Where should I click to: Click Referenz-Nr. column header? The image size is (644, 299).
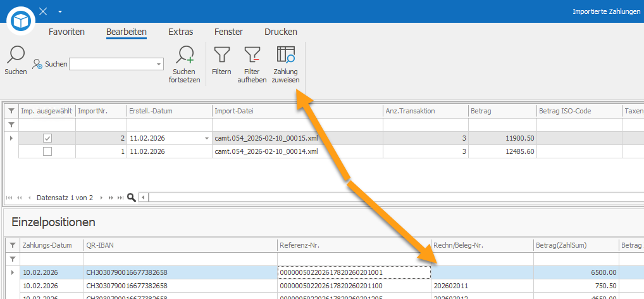(x=354, y=246)
